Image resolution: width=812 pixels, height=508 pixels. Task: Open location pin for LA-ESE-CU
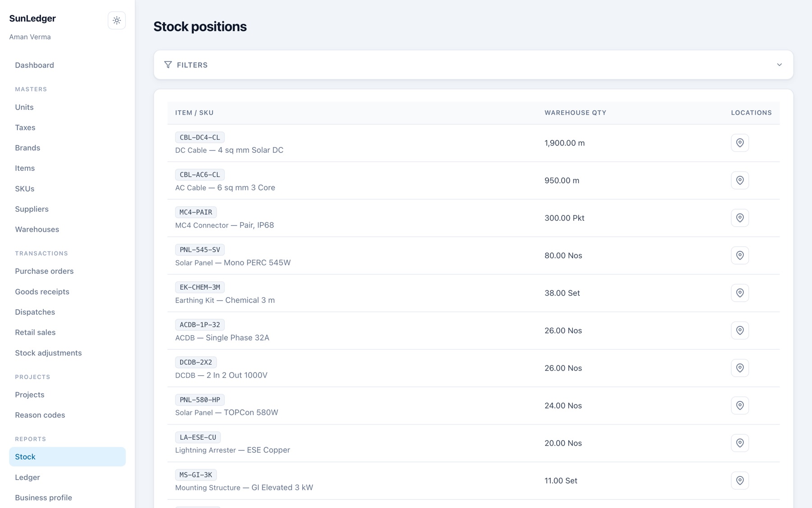coord(740,443)
